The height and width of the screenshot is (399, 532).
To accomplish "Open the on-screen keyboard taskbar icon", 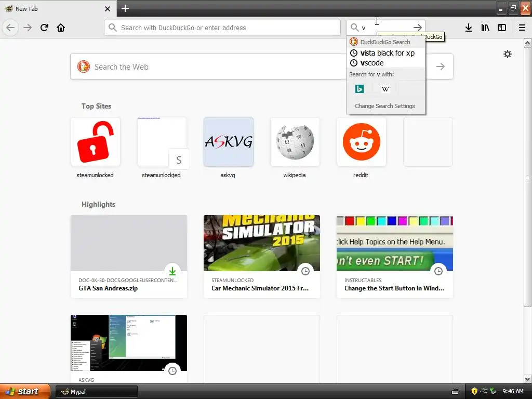I will coord(455,392).
